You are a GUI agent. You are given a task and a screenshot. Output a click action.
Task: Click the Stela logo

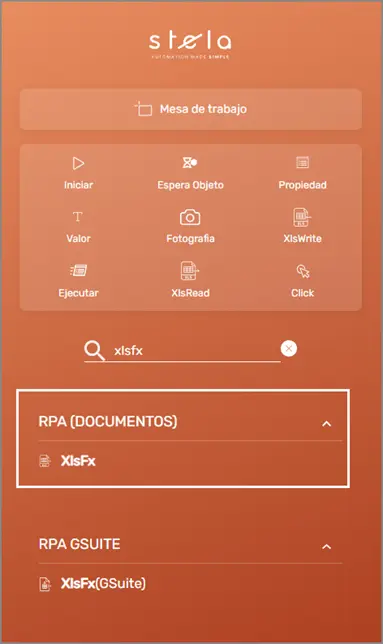[190, 45]
